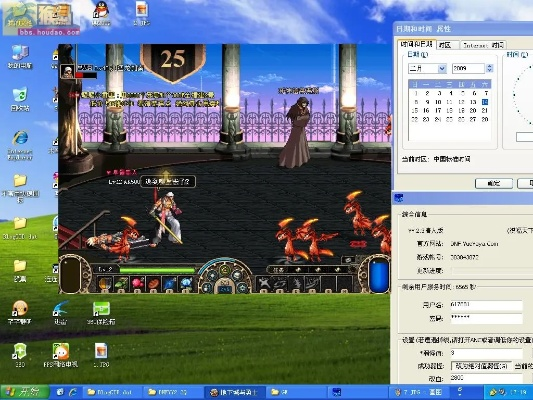Viewport: 533px width, 400px height.
Task: Click the system tray clock
Action: [519, 393]
